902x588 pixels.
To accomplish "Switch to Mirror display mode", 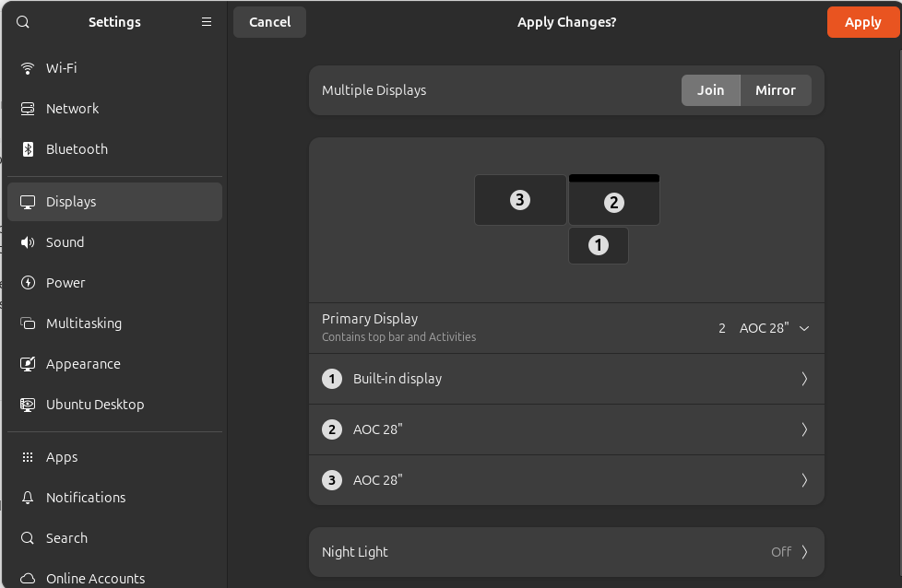I will point(775,90).
